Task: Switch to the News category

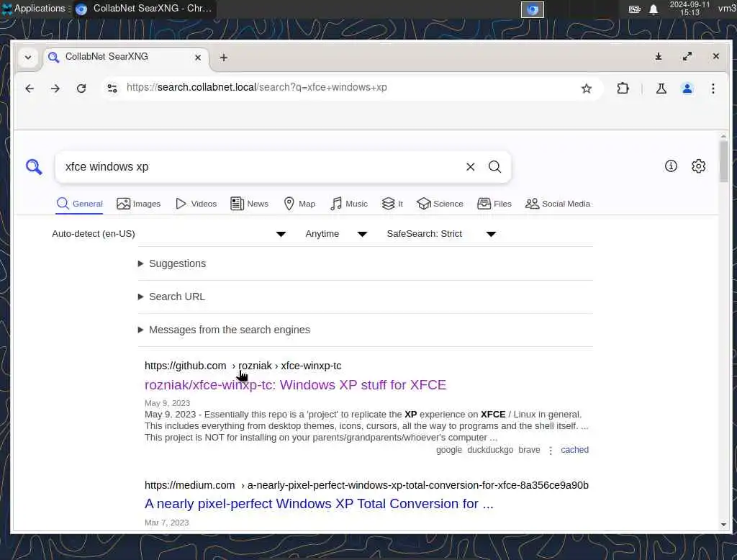Action: coord(250,204)
